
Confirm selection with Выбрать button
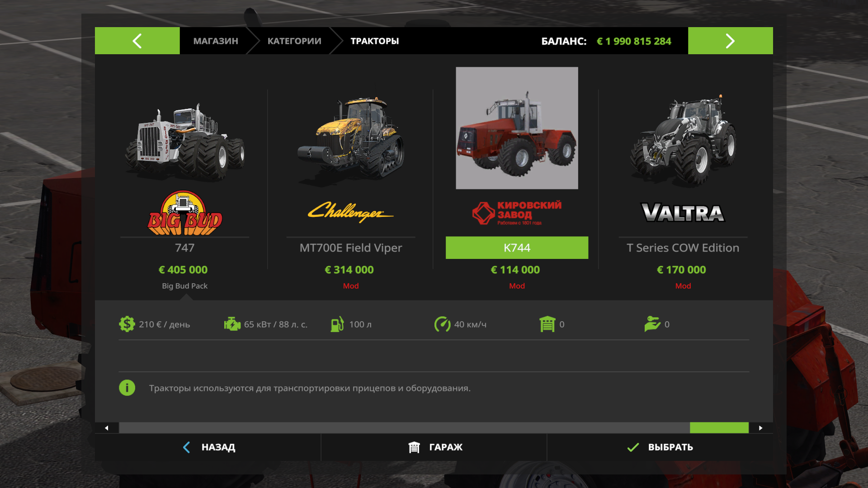point(660,447)
